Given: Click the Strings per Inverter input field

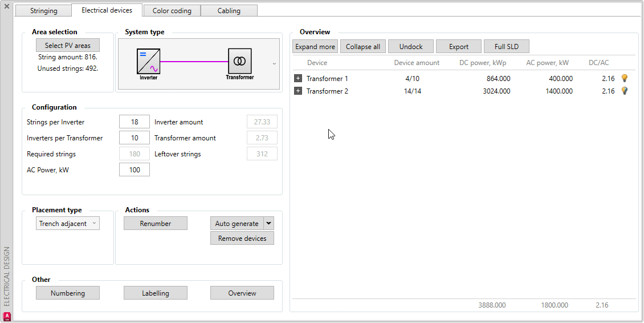Looking at the screenshot, I should pyautogui.click(x=134, y=122).
